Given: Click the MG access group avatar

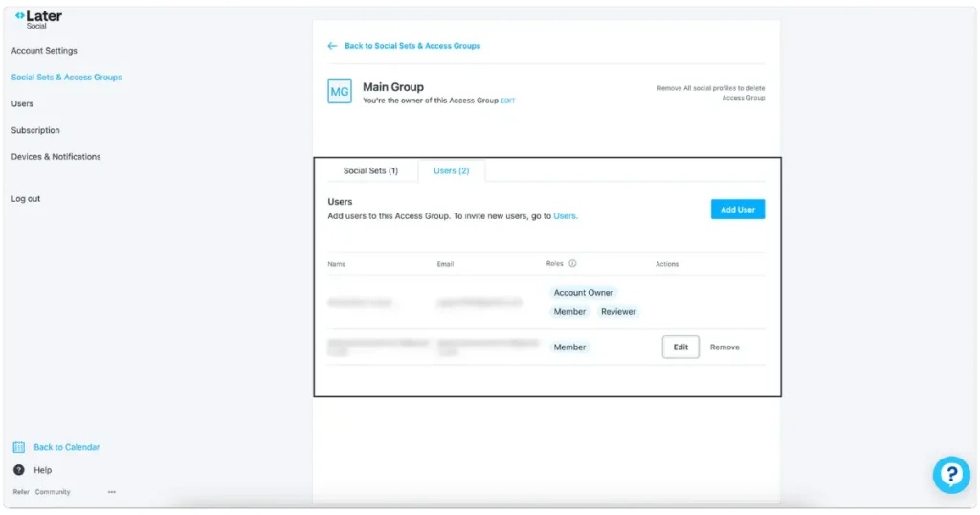Looking at the screenshot, I should [x=340, y=92].
